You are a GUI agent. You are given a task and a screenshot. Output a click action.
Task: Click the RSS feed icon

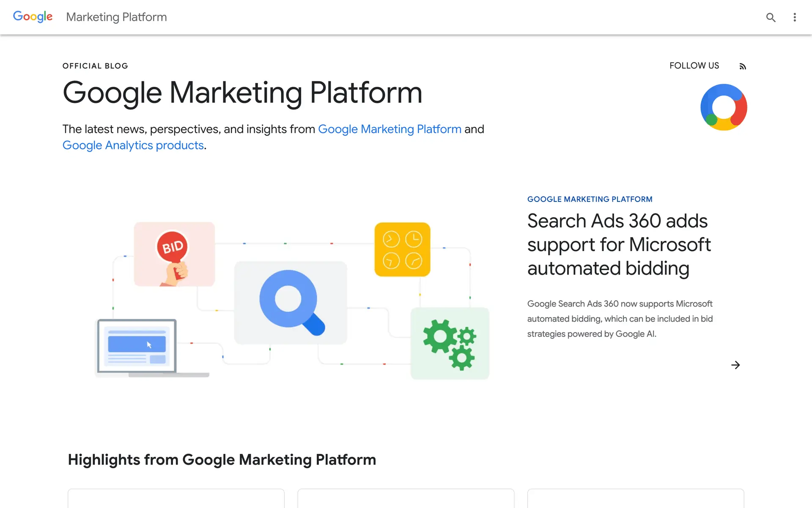coord(743,66)
